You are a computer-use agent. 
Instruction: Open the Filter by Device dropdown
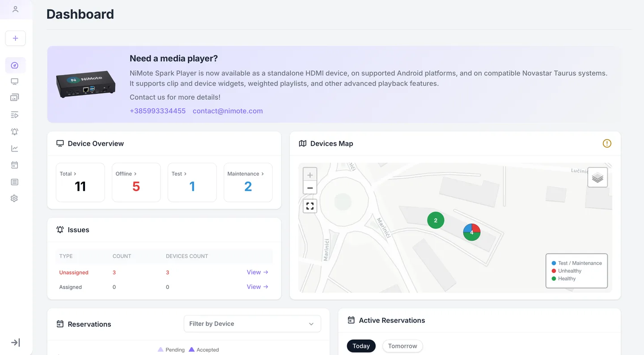click(252, 324)
